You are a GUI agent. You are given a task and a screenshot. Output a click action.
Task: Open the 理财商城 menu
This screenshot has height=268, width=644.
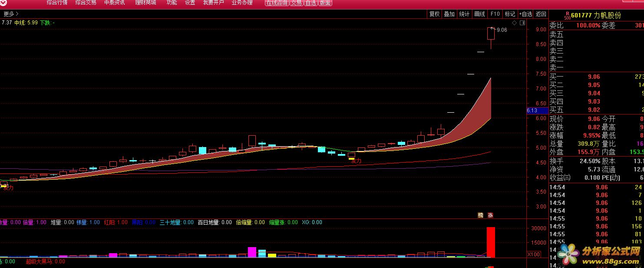[x=145, y=3]
